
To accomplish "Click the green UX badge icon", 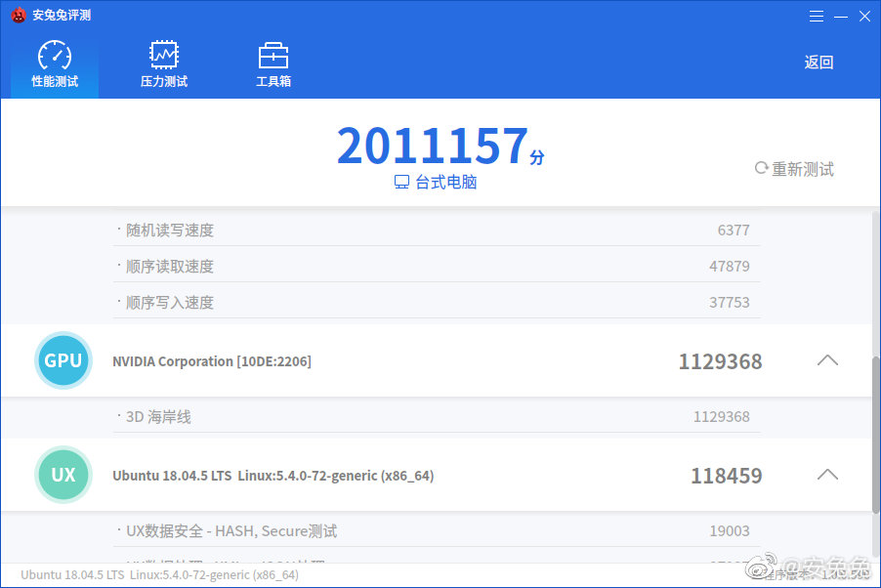I will [x=63, y=475].
